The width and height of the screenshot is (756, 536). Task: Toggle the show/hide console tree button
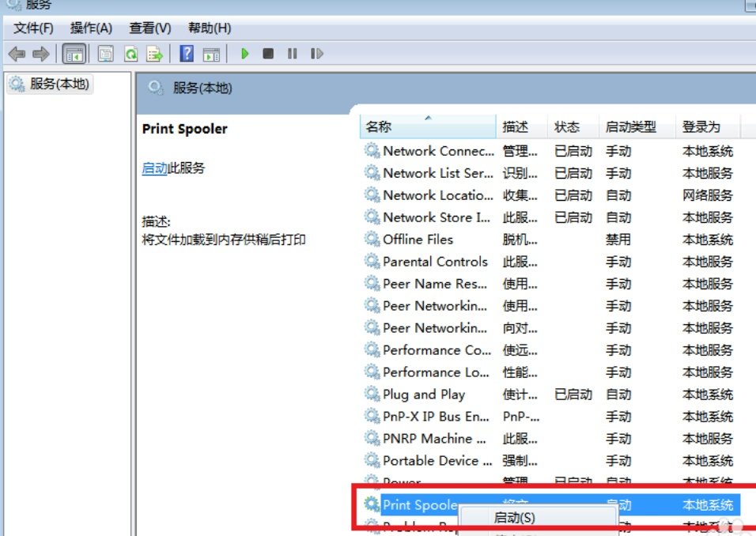(74, 54)
